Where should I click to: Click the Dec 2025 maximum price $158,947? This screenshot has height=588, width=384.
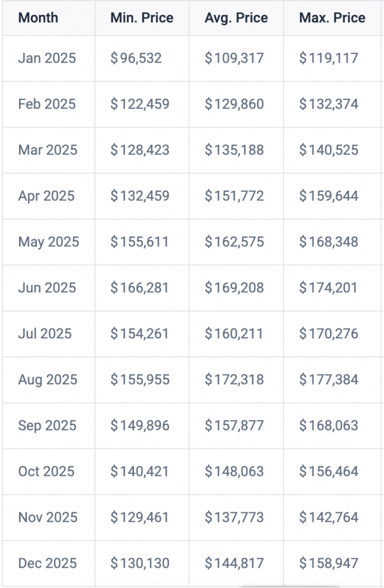(328, 563)
